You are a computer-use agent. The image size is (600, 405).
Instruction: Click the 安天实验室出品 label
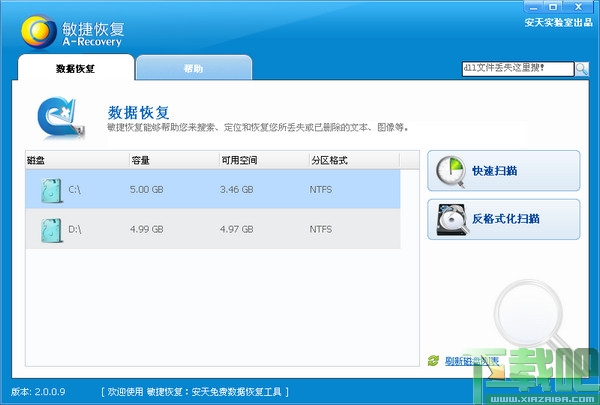coord(558,22)
